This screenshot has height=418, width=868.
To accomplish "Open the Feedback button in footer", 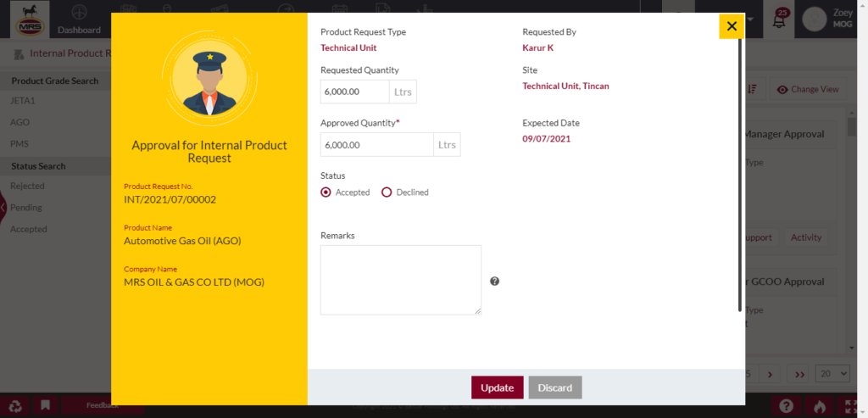I will click(102, 405).
